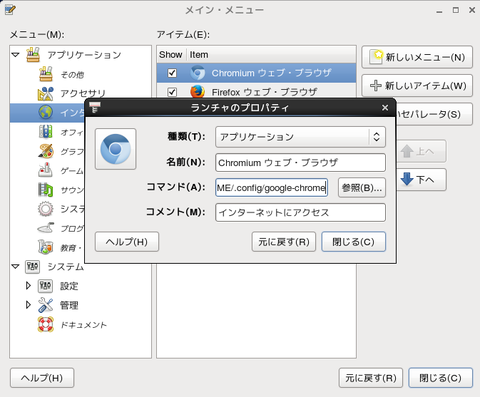
Task: Click main window ヘルプ(H) button
Action: click(x=42, y=378)
